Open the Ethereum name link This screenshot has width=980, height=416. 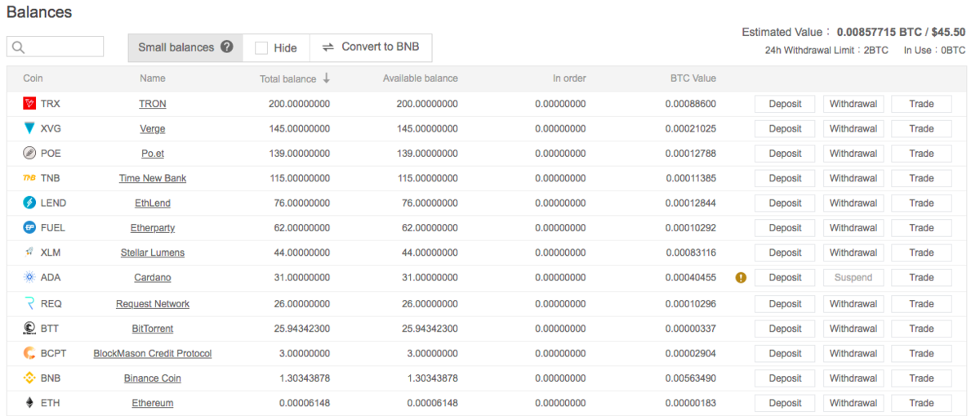[153, 403]
